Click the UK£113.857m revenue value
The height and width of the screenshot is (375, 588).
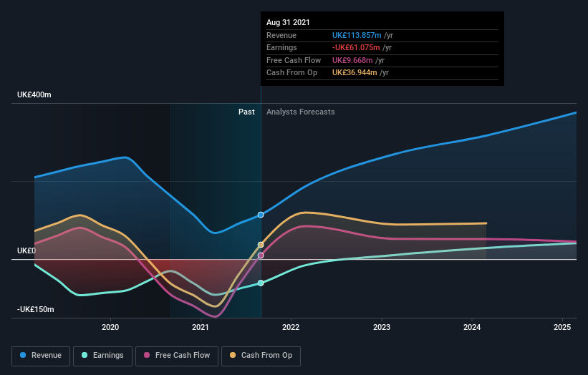coord(357,35)
